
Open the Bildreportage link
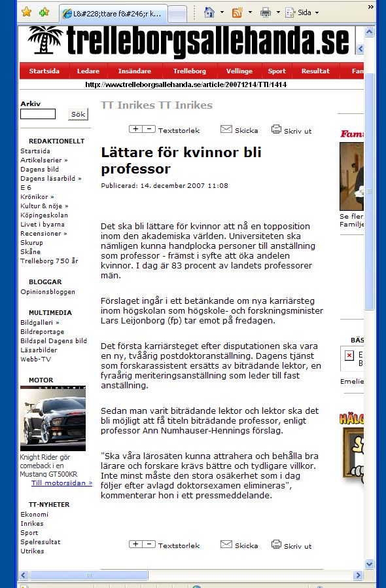point(43,332)
